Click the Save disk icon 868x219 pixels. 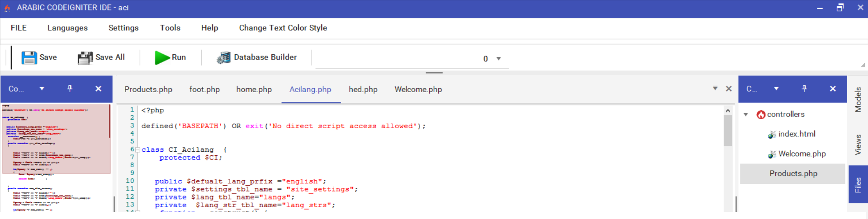(29, 57)
